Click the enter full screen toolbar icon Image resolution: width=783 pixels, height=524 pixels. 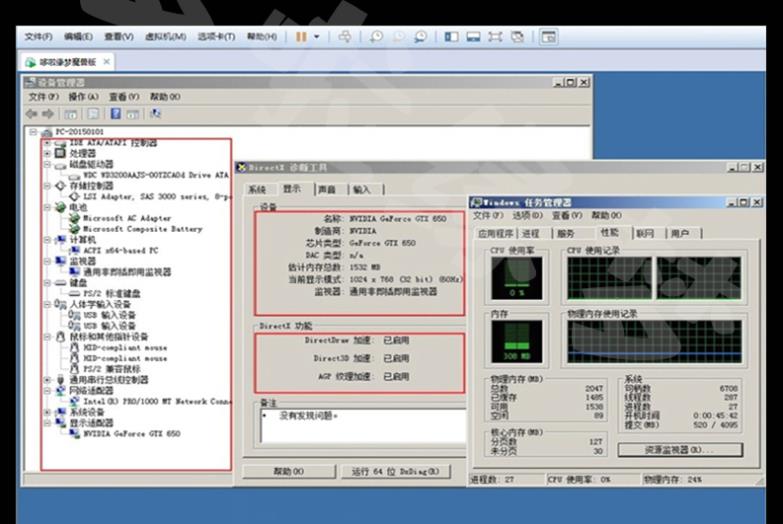495,37
